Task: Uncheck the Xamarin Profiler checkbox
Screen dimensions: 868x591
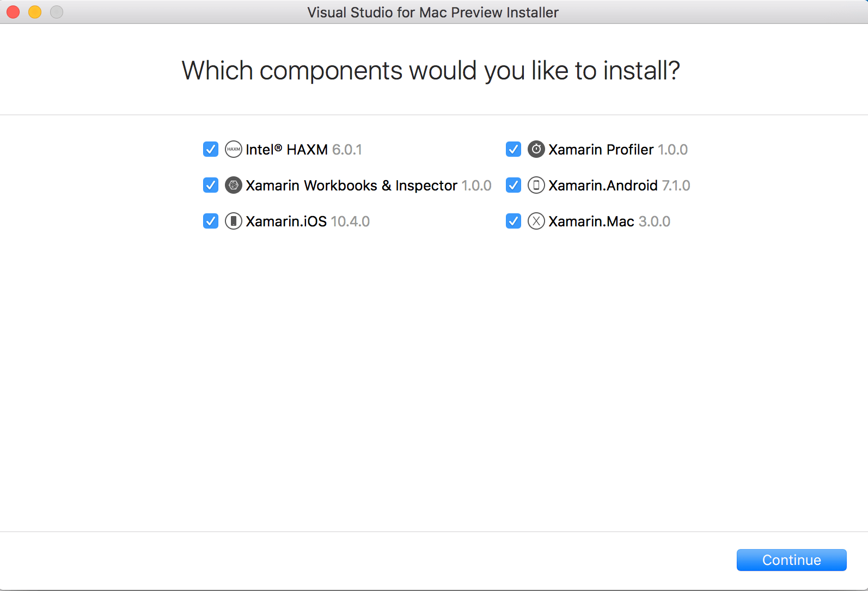Action: tap(514, 149)
